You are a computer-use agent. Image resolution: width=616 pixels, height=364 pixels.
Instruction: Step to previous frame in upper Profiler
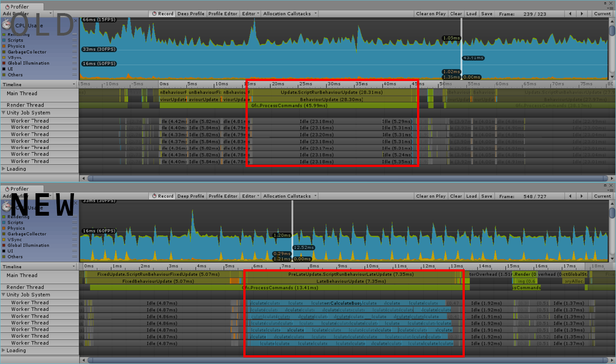pyautogui.click(x=570, y=14)
